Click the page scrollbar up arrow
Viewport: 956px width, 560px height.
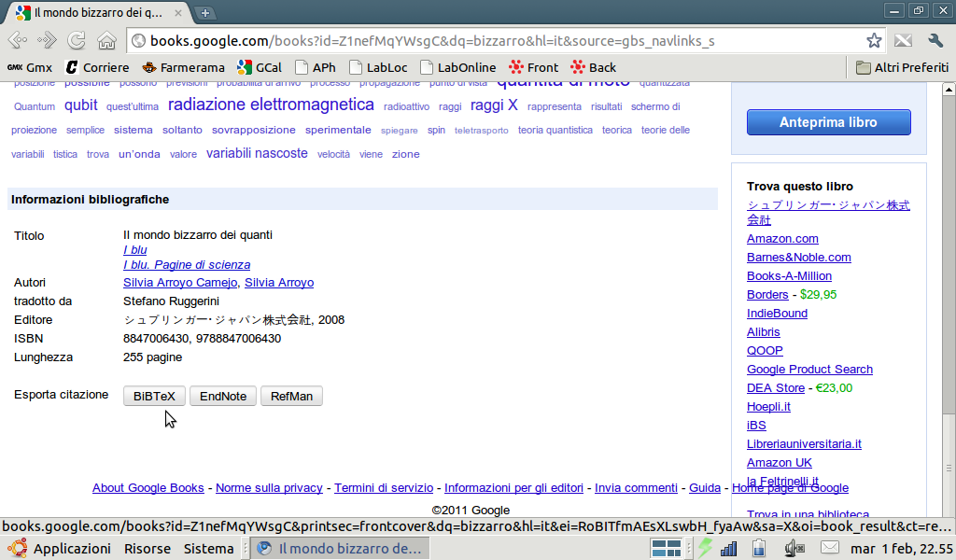949,90
